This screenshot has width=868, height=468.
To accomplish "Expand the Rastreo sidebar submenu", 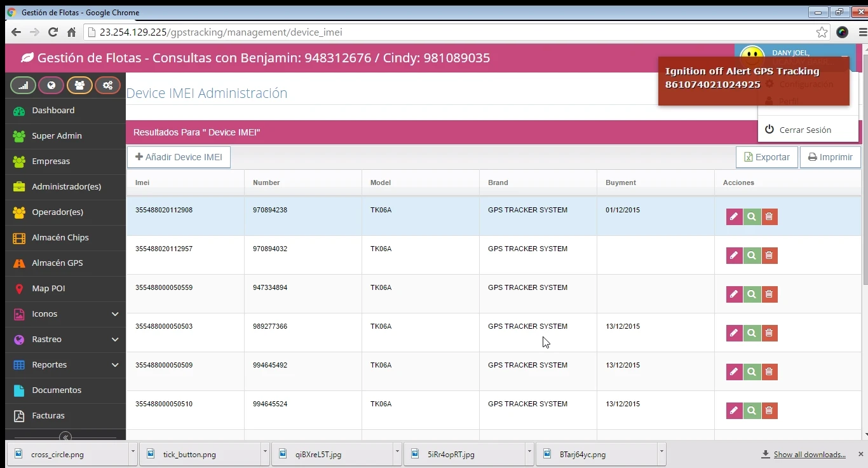I will click(115, 340).
